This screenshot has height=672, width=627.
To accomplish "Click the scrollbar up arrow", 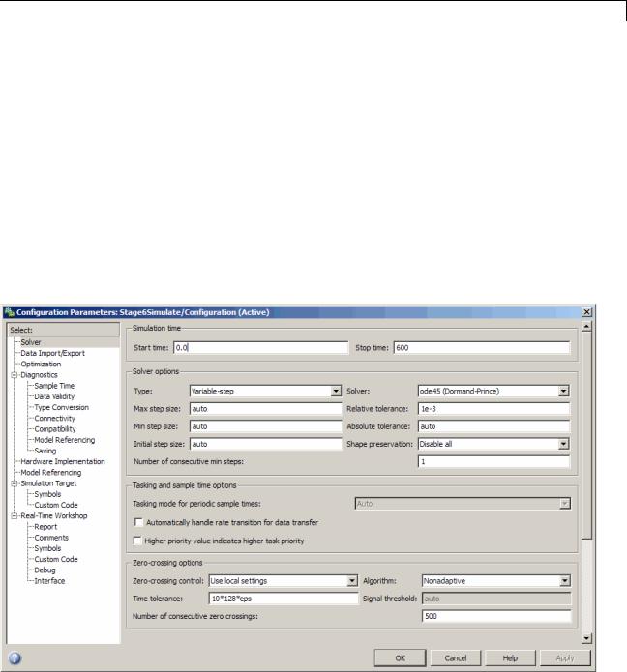I will point(586,327).
